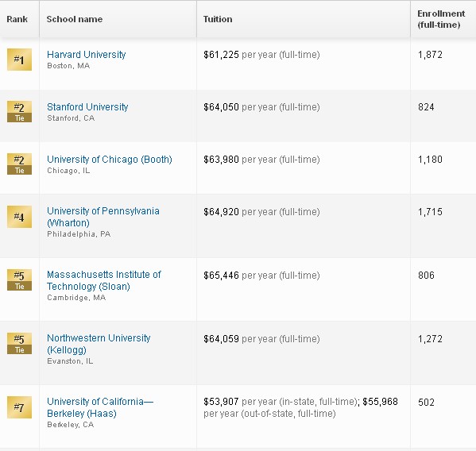
Task: Open Northwestern University (Kellogg) link
Action: coord(99,344)
